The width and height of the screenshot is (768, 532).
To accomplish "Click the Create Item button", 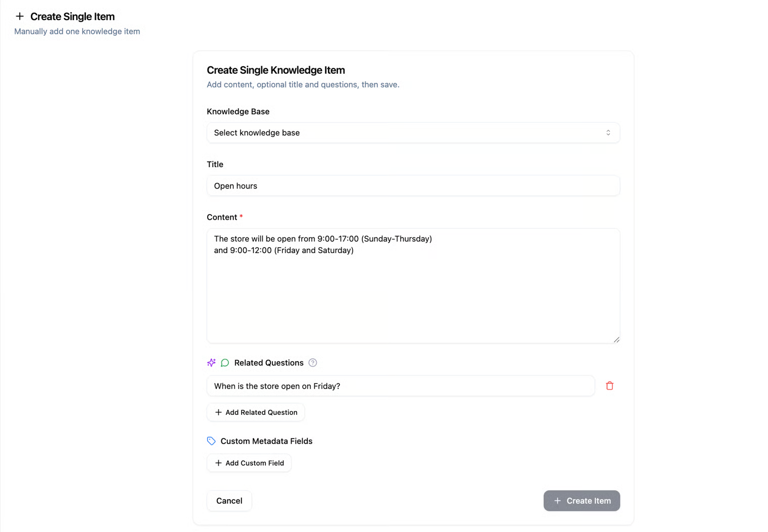I will tap(582, 501).
